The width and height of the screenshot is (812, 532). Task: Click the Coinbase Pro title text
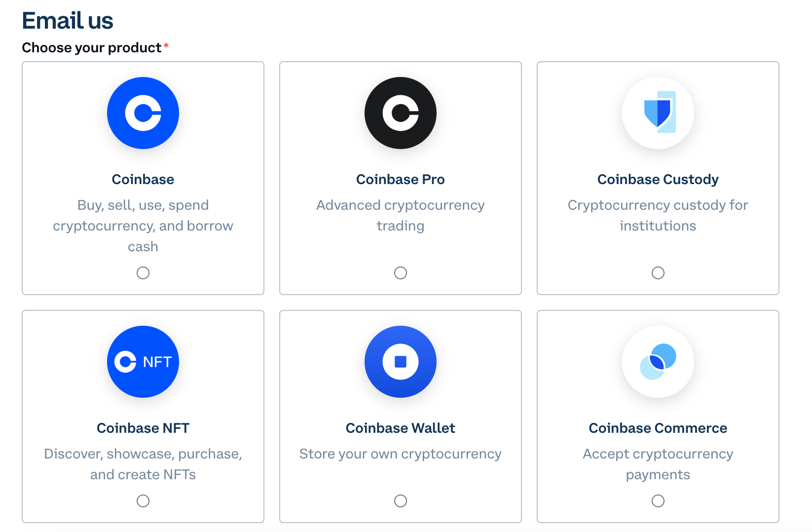click(401, 179)
